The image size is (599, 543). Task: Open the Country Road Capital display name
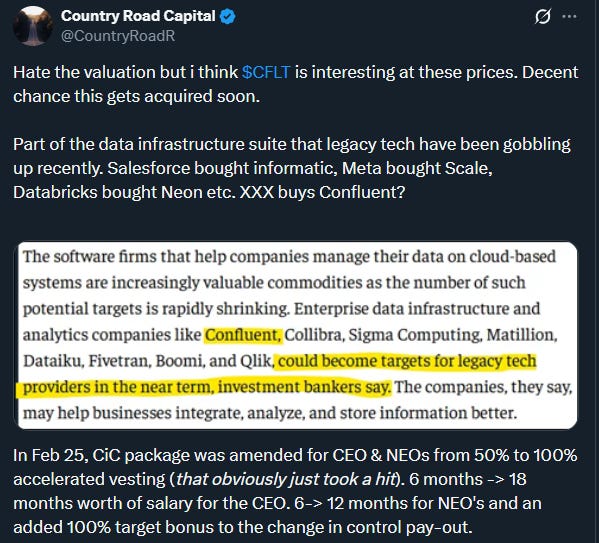coord(138,16)
